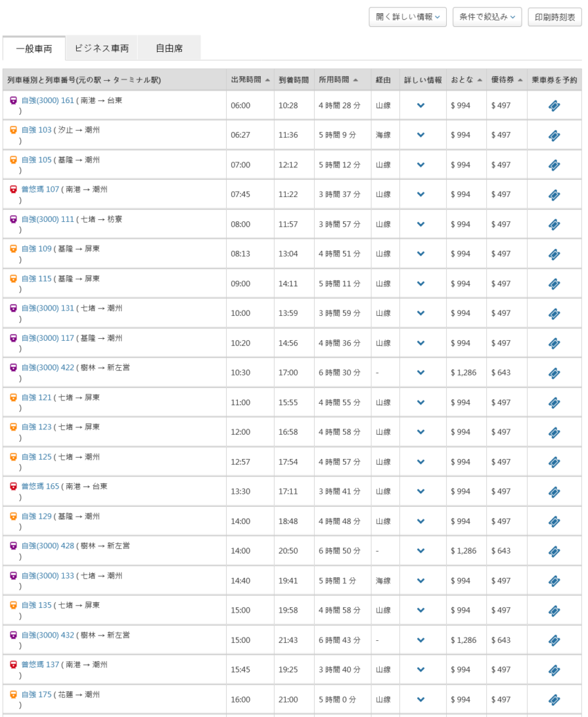588x717 pixels.
Task: Click the 印刷時刻表 print button
Action: click(554, 17)
